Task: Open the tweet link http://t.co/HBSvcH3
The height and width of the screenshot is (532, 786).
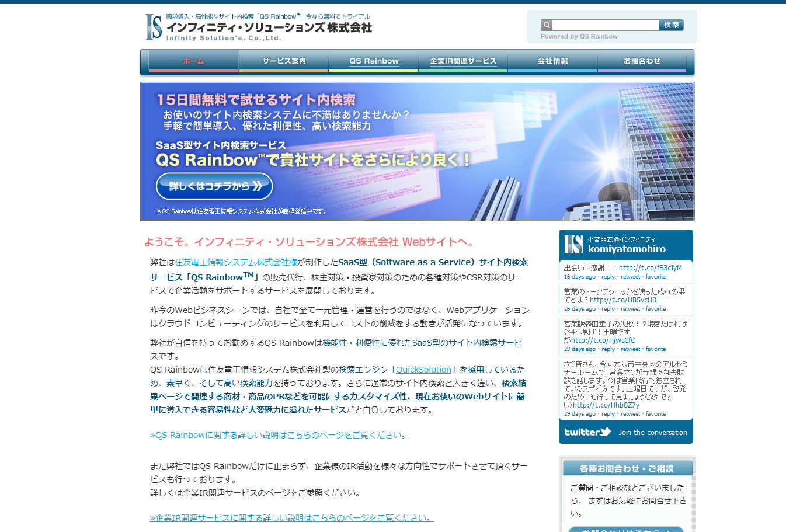Action: click(623, 300)
